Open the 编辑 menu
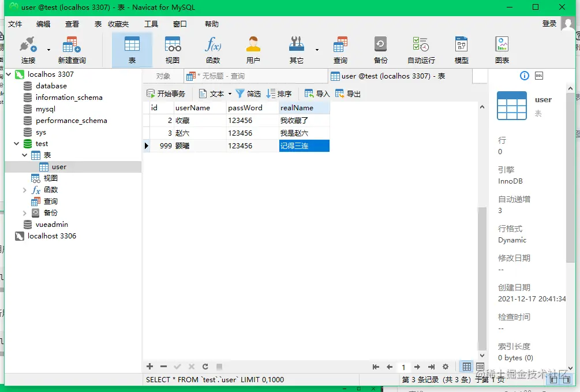580x392 pixels. 43,24
